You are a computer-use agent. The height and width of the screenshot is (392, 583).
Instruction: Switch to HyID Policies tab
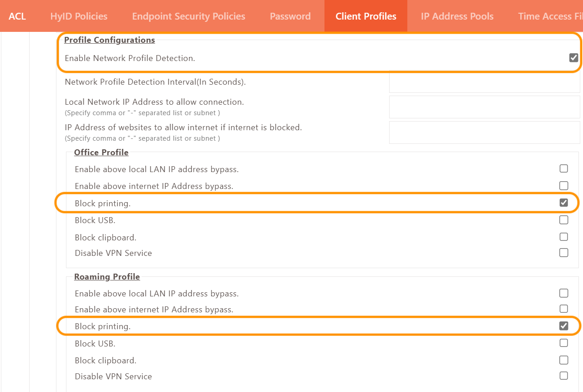79,16
